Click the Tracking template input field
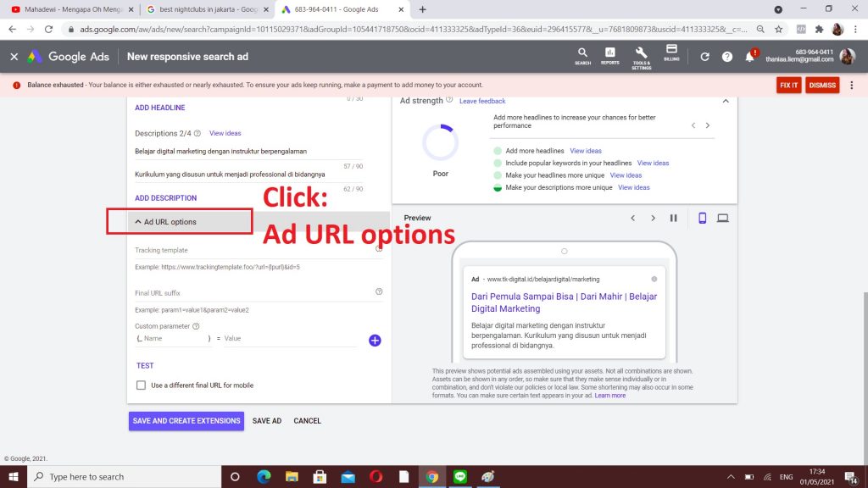This screenshot has height=488, width=868. (x=254, y=250)
